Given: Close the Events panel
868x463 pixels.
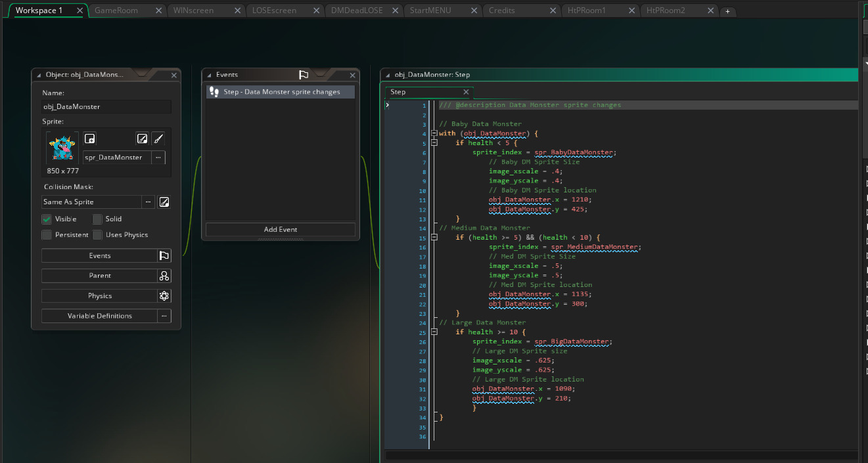Looking at the screenshot, I should tap(353, 75).
